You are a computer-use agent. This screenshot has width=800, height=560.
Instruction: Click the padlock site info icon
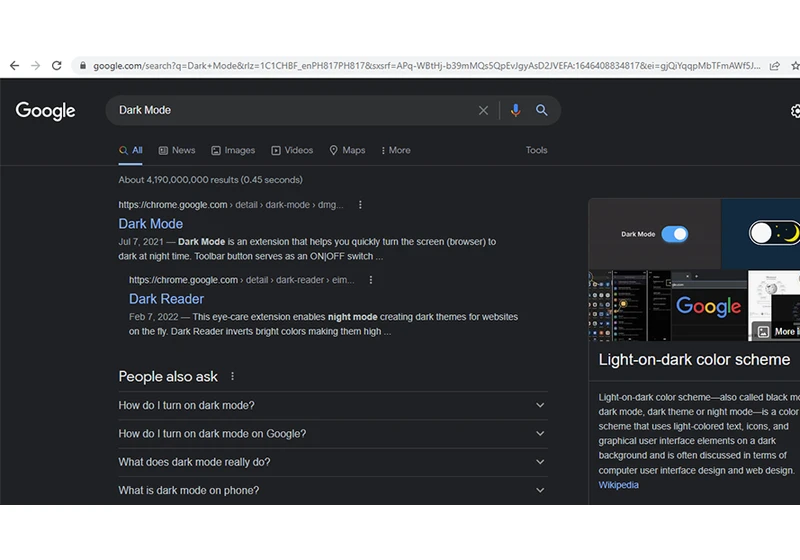click(x=83, y=66)
